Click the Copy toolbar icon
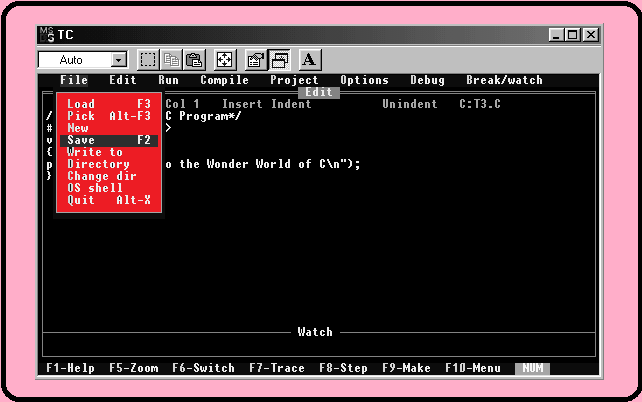 [171, 60]
